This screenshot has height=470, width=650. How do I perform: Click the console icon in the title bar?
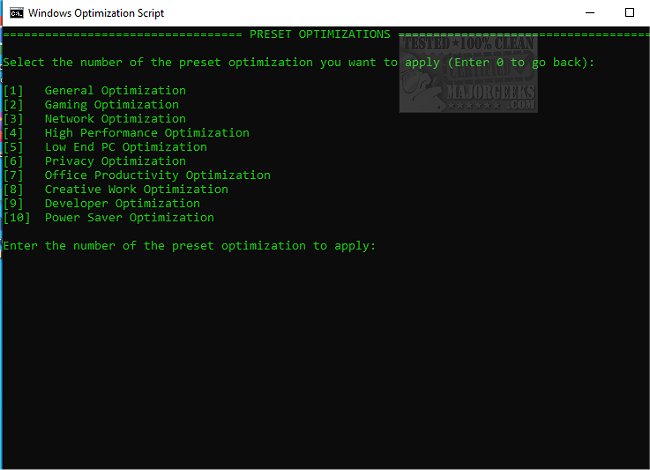17,13
